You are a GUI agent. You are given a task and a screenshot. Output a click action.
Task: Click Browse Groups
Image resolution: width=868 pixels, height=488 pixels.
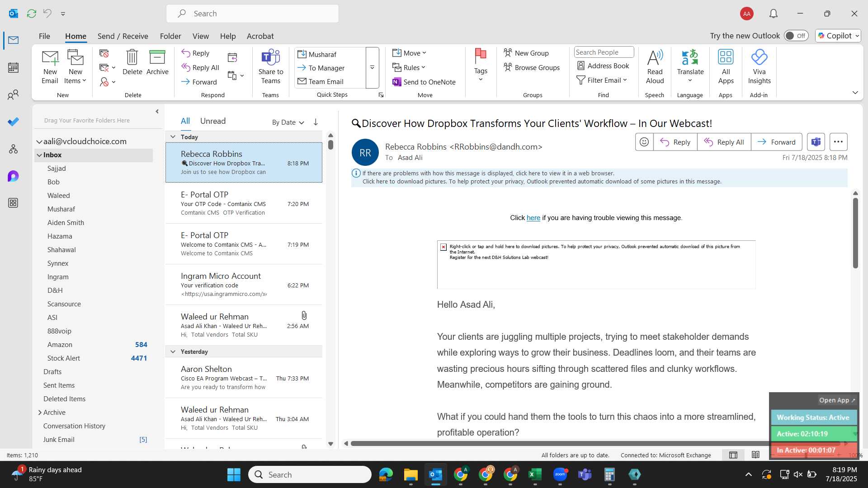click(531, 68)
